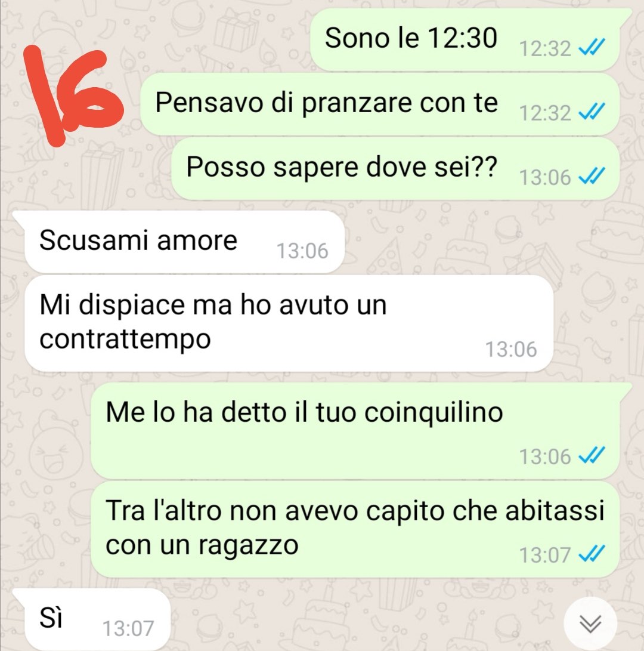
Task: Select the 'Tra l'altro non avevo capito' message
Action: (355, 529)
